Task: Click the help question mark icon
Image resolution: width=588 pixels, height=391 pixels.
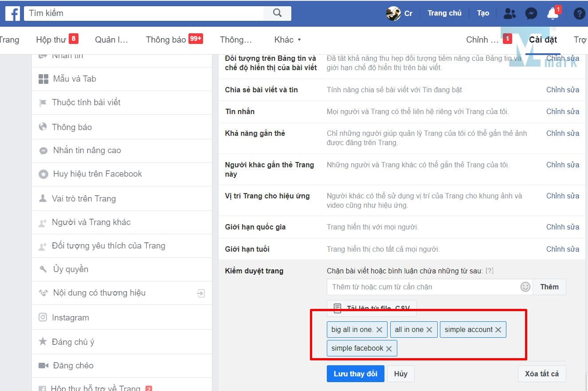Action: [579, 13]
